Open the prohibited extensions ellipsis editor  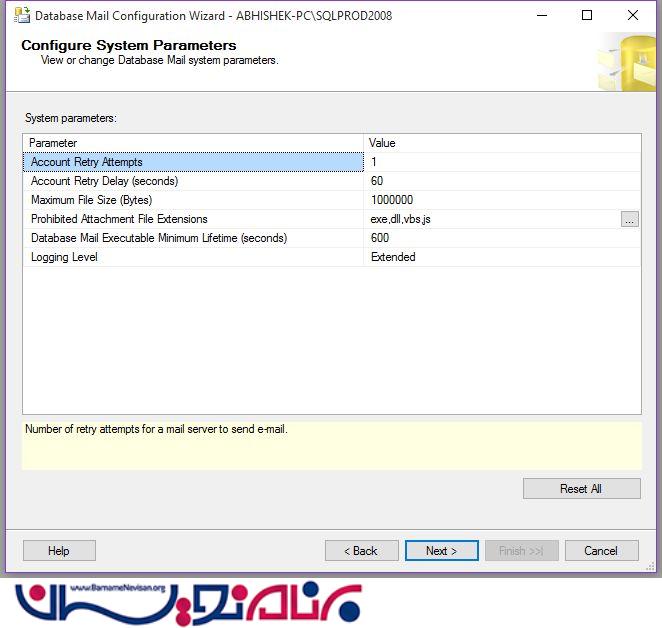coord(629,219)
